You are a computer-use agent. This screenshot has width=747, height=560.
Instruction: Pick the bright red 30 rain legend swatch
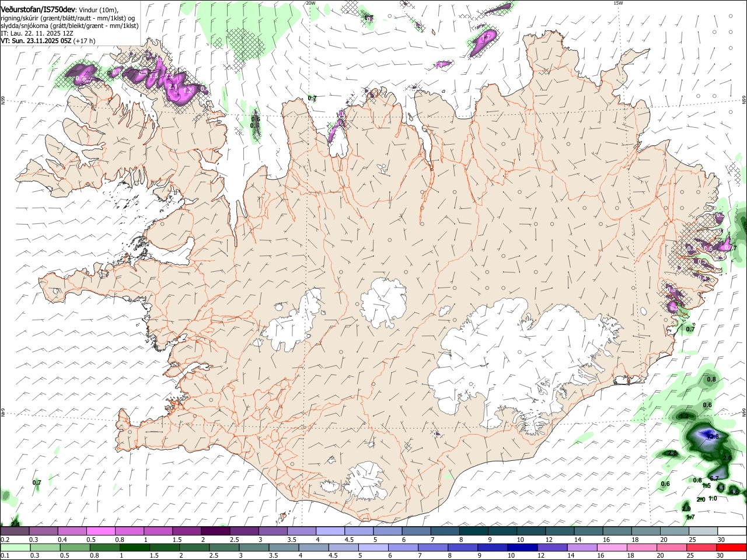(732, 548)
